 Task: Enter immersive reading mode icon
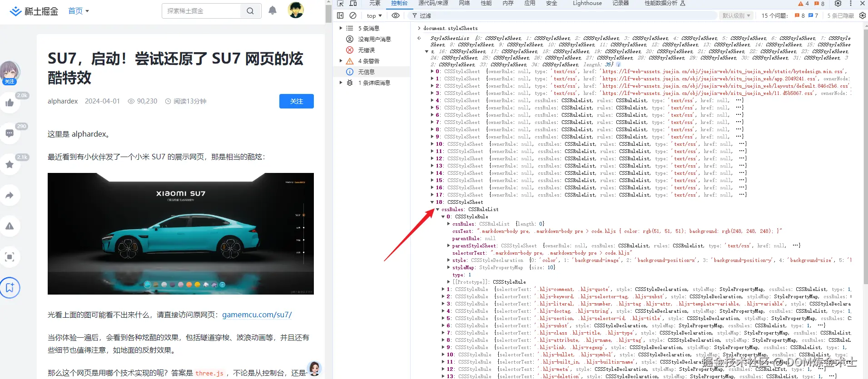[10, 257]
